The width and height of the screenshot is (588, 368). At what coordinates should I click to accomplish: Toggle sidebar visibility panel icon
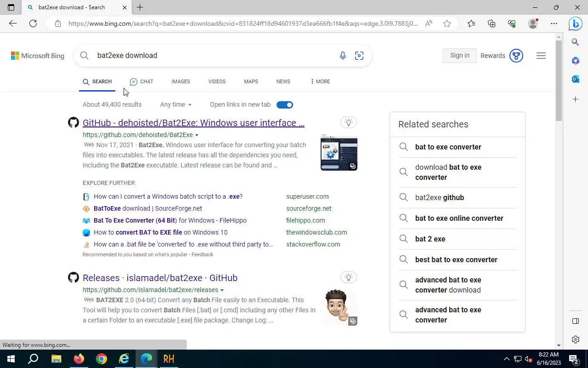[575, 321]
